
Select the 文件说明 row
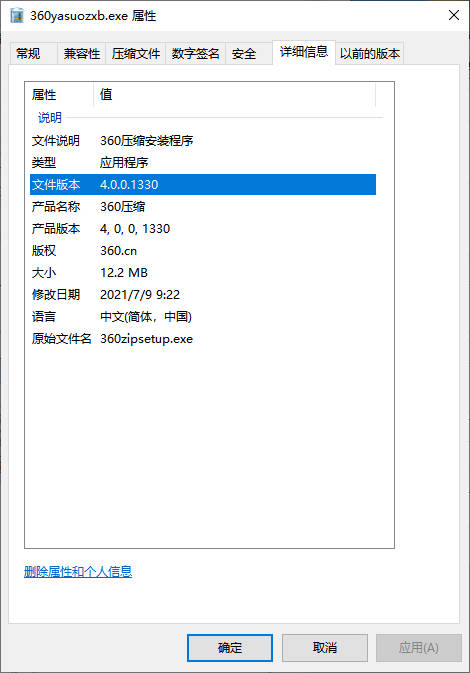[203, 140]
